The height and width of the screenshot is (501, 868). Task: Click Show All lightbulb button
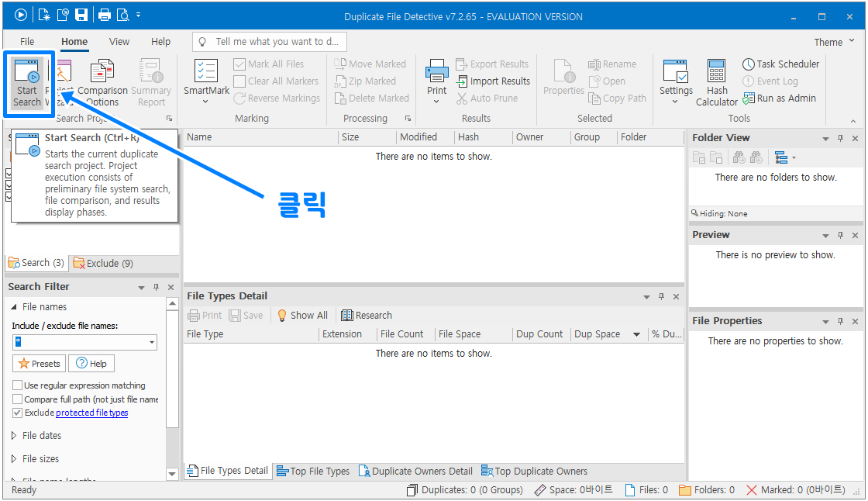point(302,316)
